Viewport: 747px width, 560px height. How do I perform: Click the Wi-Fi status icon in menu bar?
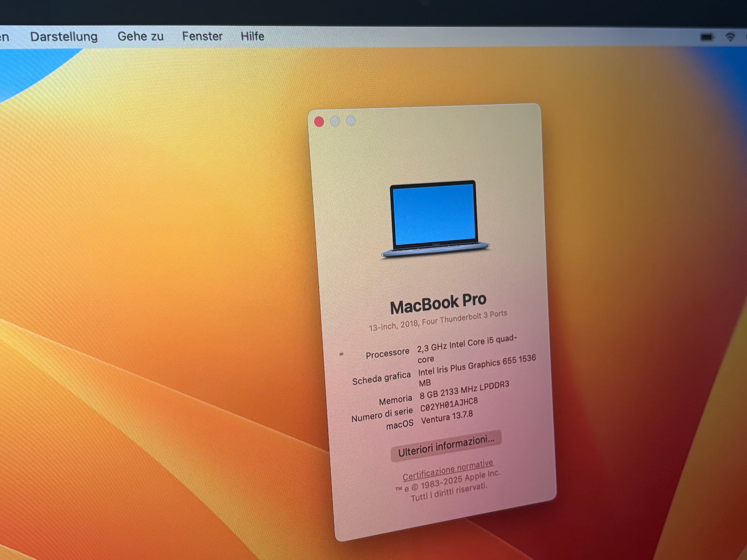730,37
